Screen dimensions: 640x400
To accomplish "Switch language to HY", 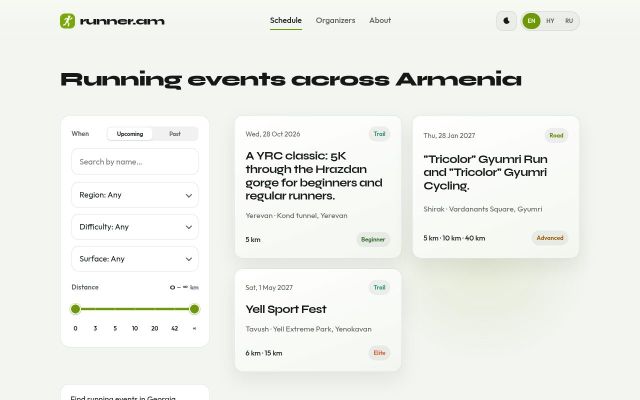I will pyautogui.click(x=550, y=21).
